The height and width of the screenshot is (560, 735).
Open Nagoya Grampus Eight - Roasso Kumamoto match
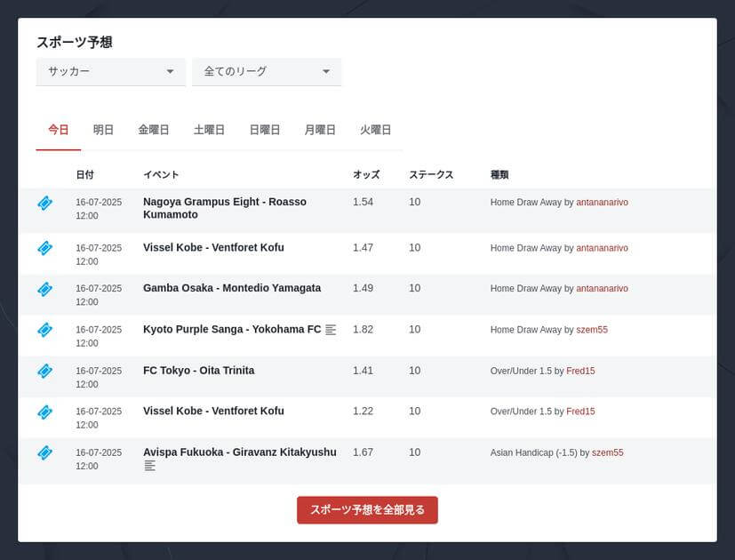point(225,208)
